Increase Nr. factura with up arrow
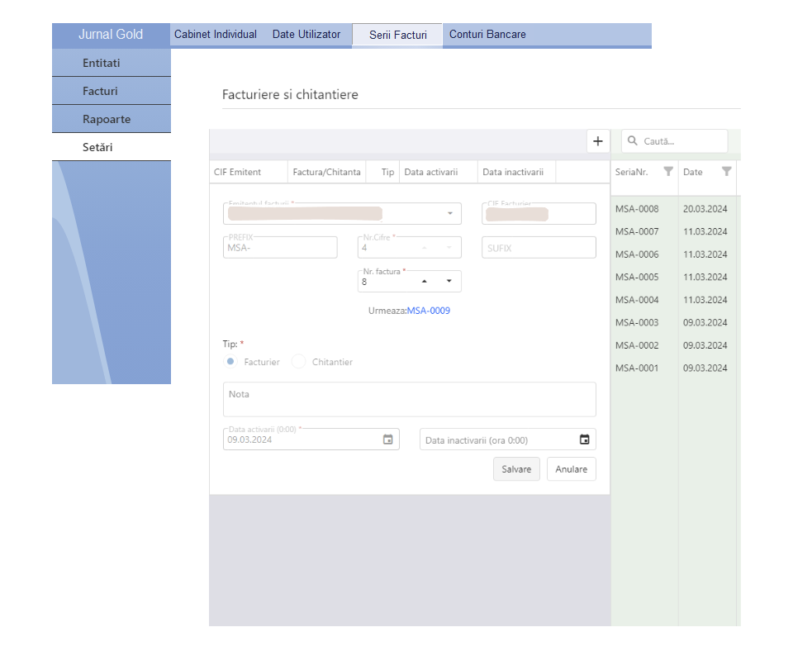 [x=424, y=281]
